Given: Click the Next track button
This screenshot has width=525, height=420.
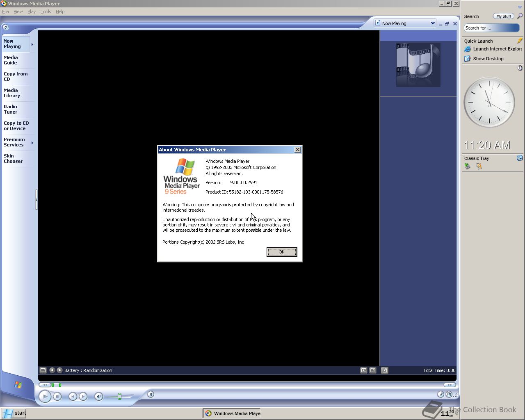Looking at the screenshot, I should [x=83, y=397].
